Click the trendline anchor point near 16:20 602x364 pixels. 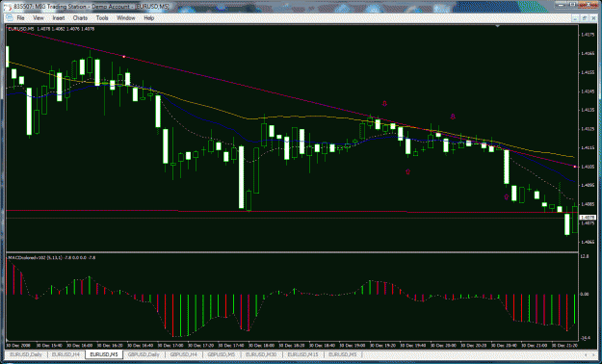pyautogui.click(x=123, y=57)
